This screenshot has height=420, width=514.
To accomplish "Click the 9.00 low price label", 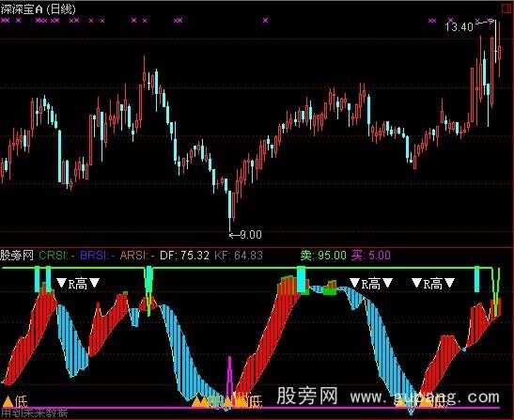I will tap(251, 235).
